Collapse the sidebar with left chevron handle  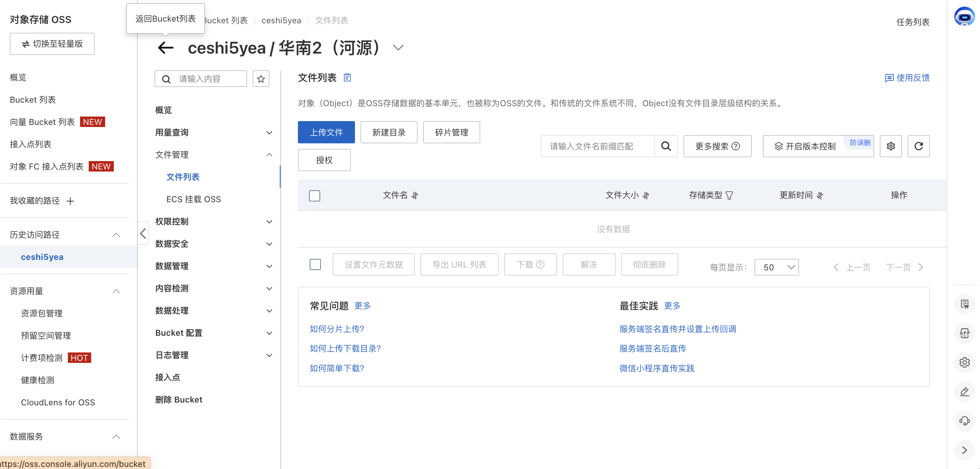click(x=143, y=233)
